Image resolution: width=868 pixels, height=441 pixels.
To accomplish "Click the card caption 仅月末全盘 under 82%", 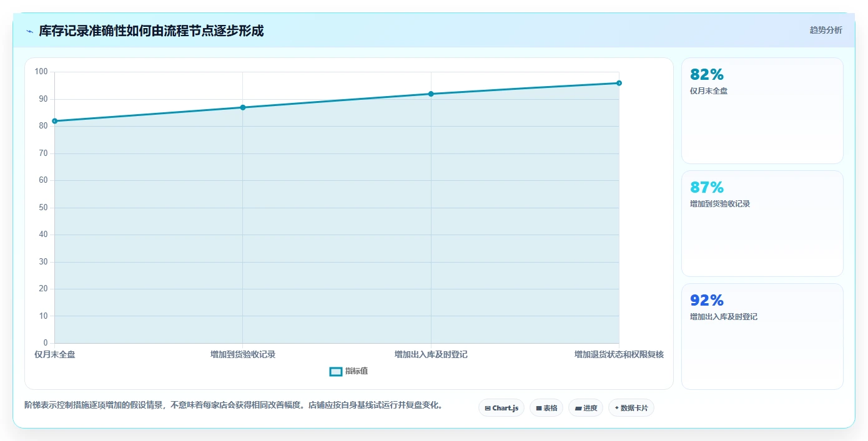I will point(709,91).
